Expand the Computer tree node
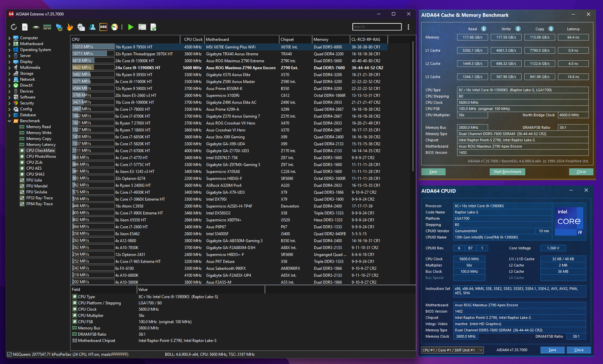603x364 pixels. click(9, 38)
